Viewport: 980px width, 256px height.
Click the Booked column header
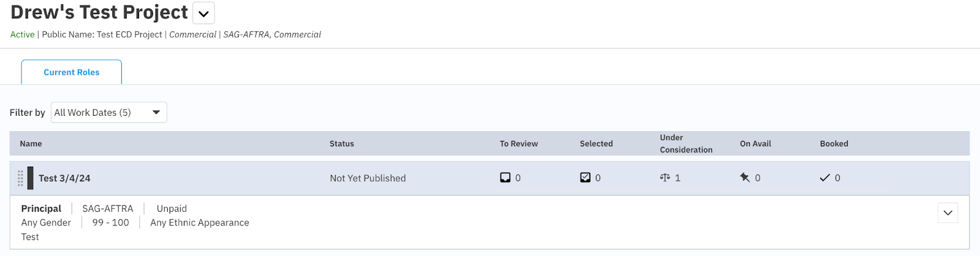point(834,144)
